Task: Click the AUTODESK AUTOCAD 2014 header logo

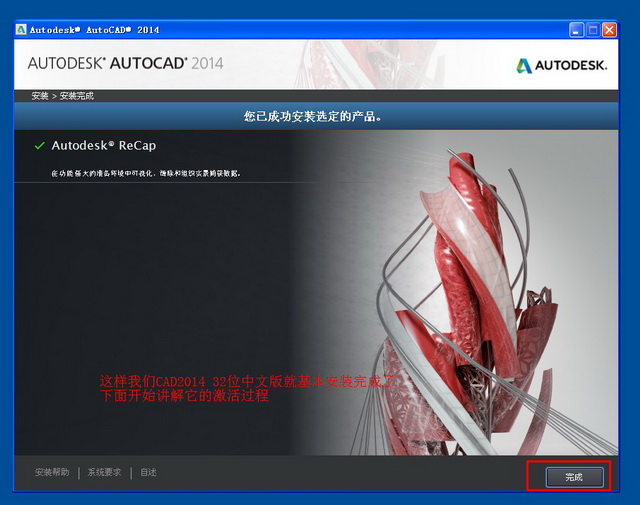Action: 125,64
